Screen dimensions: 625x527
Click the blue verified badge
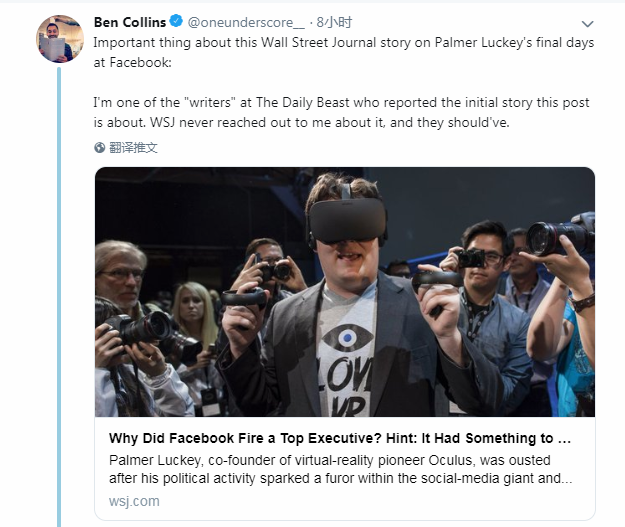coord(175,22)
